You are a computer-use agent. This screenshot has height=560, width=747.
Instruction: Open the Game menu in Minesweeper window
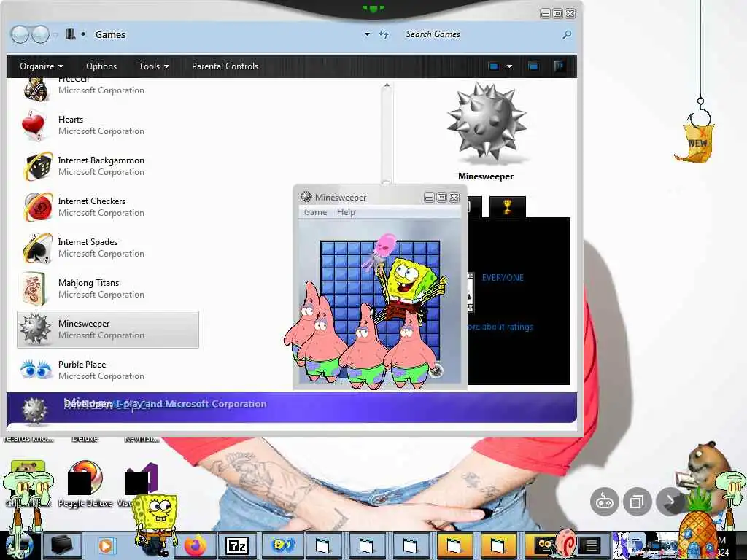(x=315, y=212)
